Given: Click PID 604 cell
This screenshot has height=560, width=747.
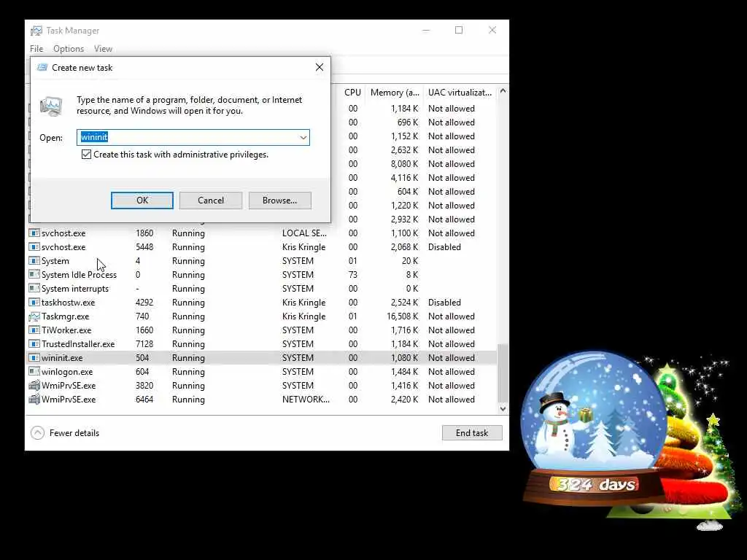Looking at the screenshot, I should click(x=142, y=371).
